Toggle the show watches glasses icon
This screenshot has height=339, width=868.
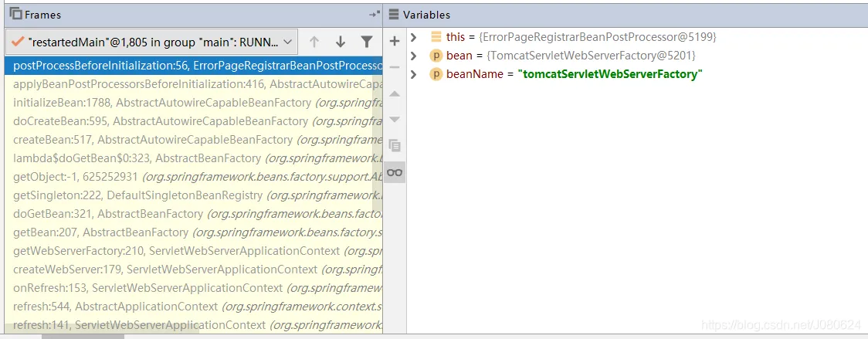pos(395,171)
